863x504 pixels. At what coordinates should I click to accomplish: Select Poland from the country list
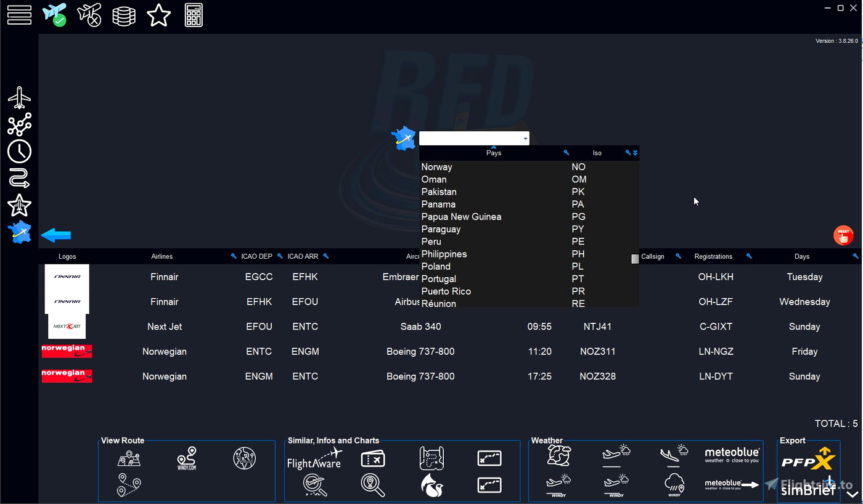436,266
